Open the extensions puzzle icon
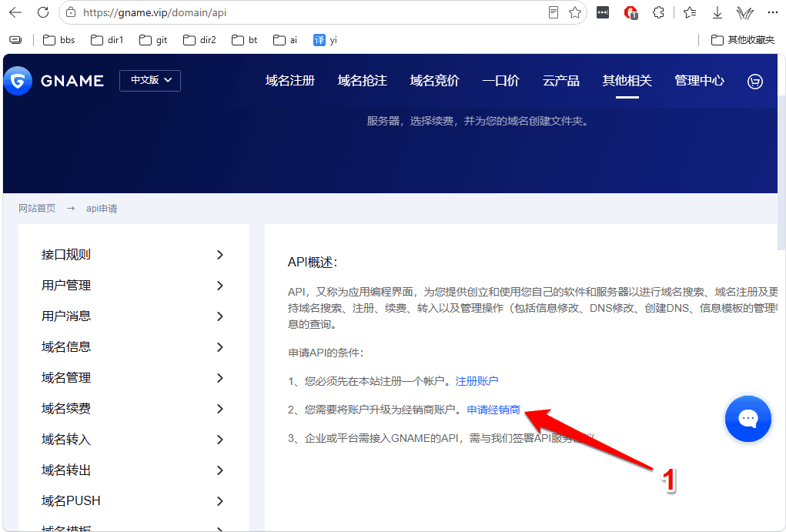Image resolution: width=786 pixels, height=532 pixels. 659,12
